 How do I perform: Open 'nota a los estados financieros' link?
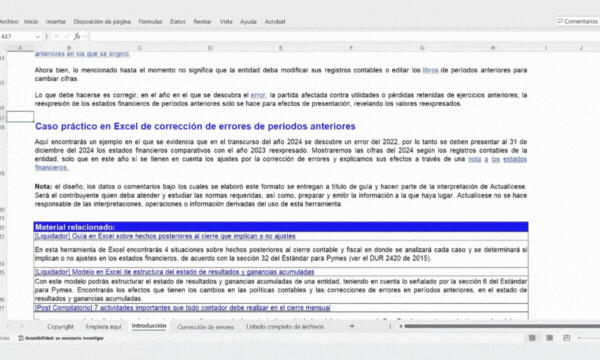[x=497, y=159]
